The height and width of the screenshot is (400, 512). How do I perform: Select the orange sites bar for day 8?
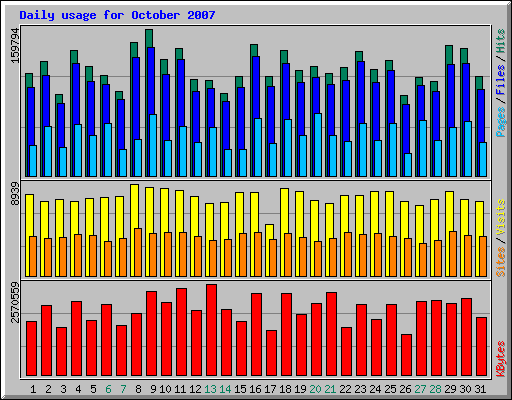pyautogui.click(x=138, y=252)
